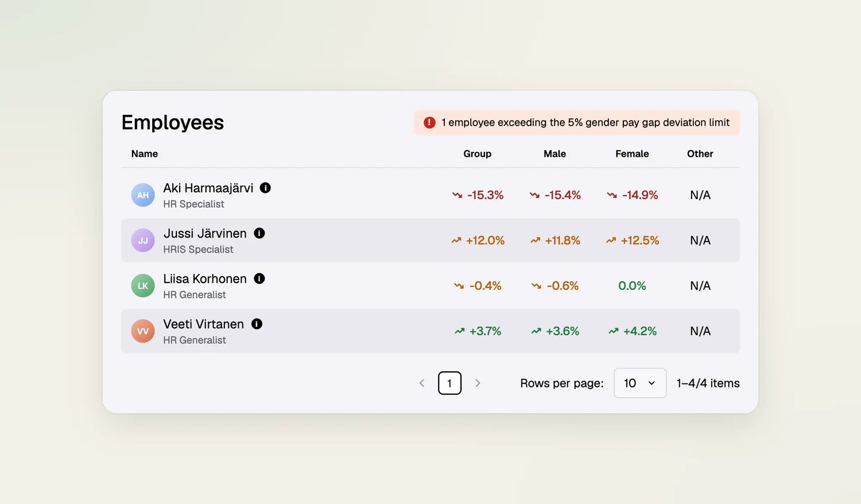Viewport: 861px width, 504px height.
Task: Click the +4.2% female value
Action: (x=640, y=331)
